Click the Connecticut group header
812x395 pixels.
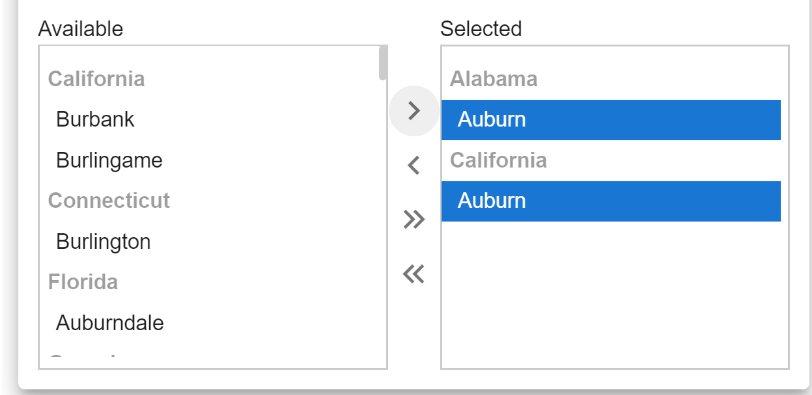(109, 201)
